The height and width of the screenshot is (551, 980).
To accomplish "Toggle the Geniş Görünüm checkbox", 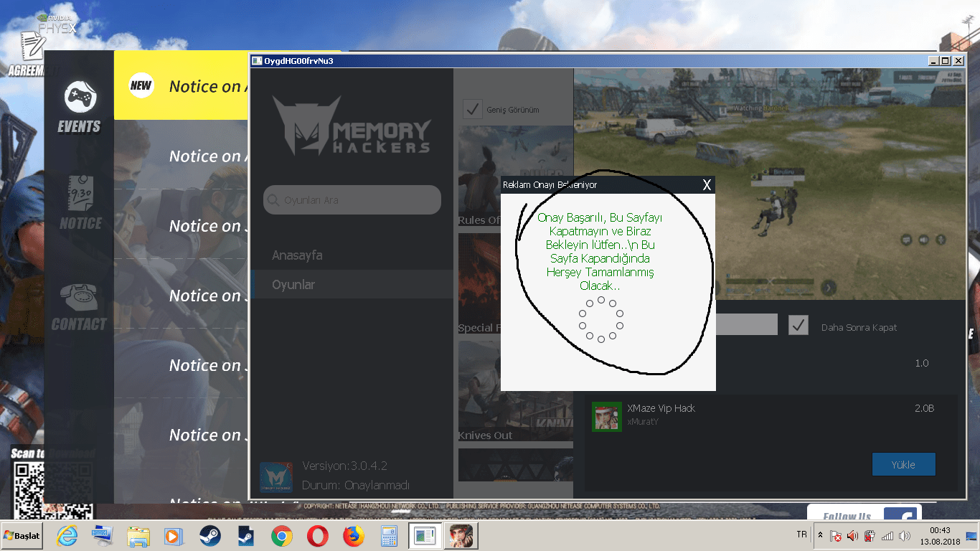I will click(x=472, y=109).
